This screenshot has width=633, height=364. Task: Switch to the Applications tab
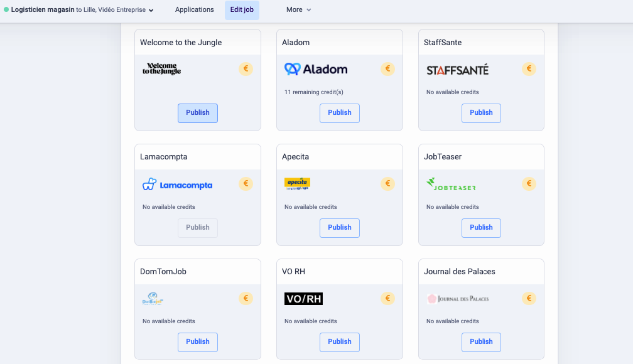(195, 10)
